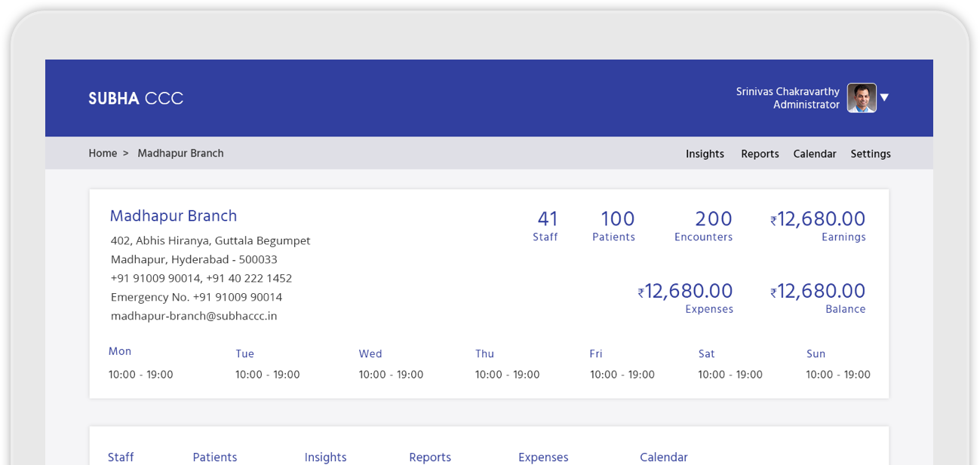Screen dimensions: 980x465
Task: Go to Home in breadcrumb
Action: point(103,153)
